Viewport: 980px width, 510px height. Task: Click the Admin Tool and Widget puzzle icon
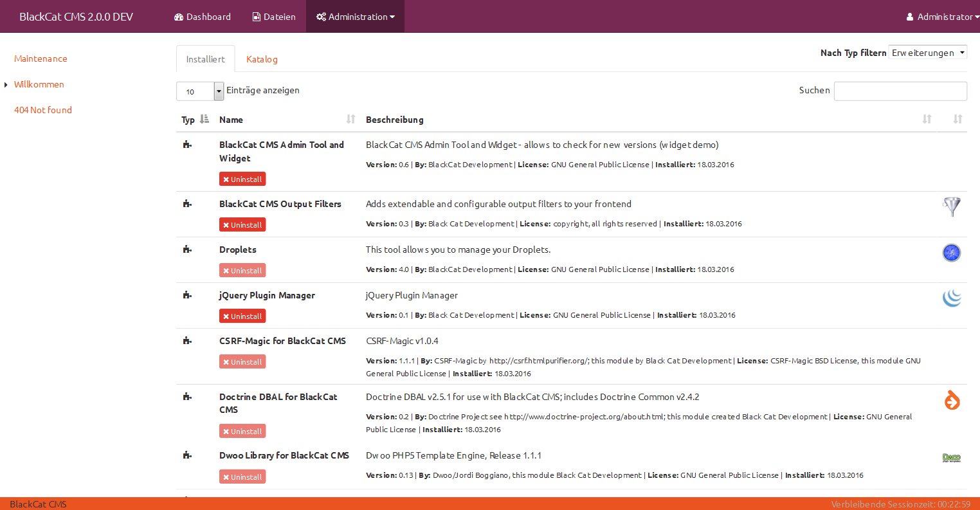(x=187, y=145)
